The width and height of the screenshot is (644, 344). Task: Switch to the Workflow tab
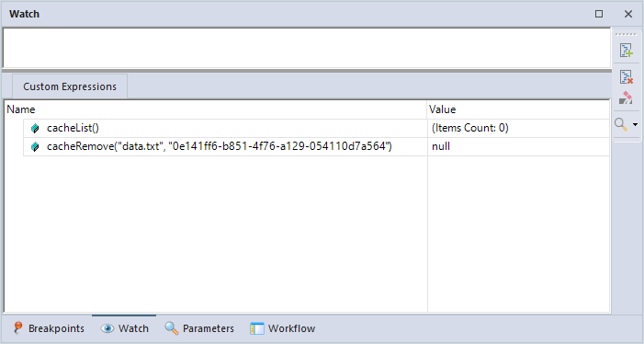(x=283, y=328)
